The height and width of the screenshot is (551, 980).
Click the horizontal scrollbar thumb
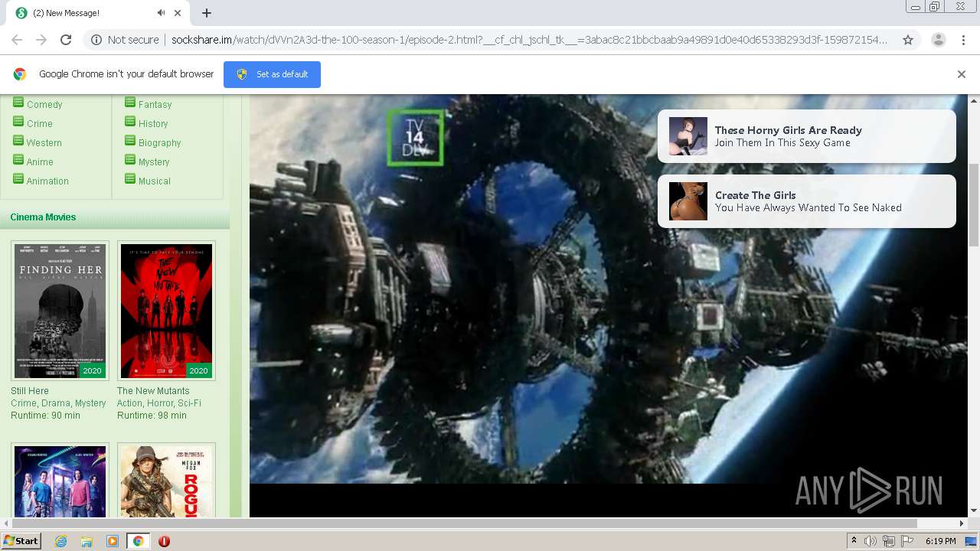(x=464, y=523)
